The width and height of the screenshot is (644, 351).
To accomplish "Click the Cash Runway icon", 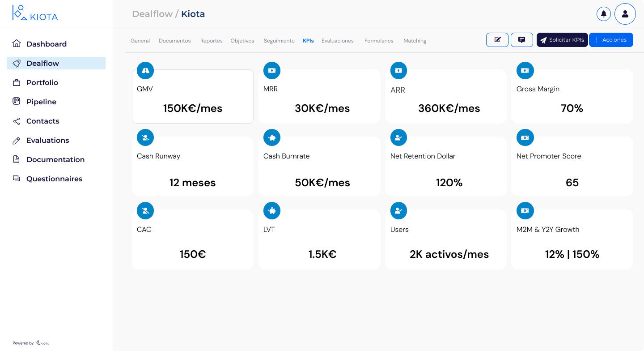I will pos(145,138).
